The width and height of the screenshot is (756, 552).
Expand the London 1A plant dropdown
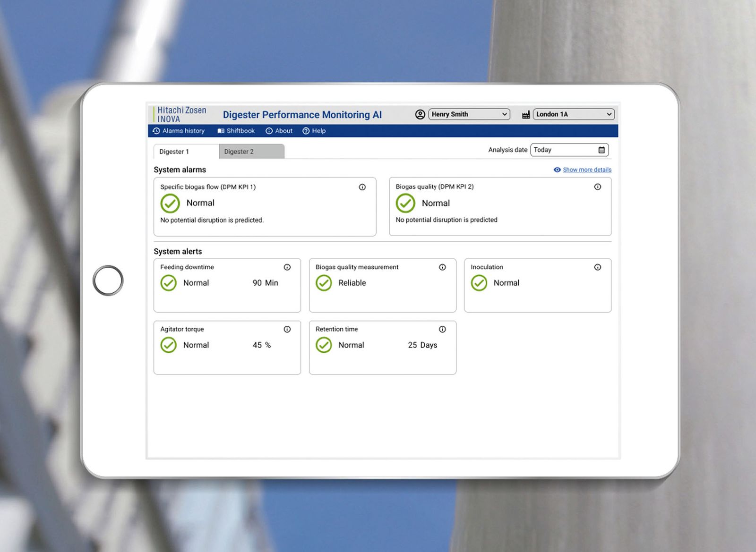tap(574, 114)
